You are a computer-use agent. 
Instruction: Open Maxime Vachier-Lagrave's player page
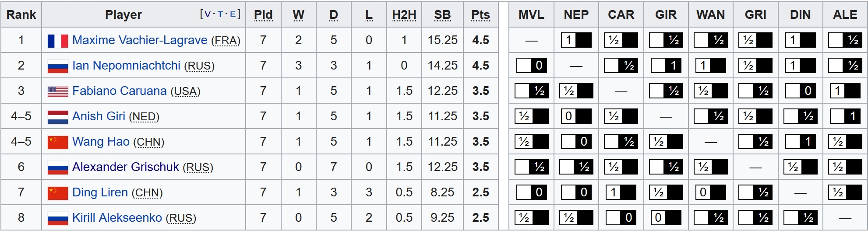tap(140, 40)
